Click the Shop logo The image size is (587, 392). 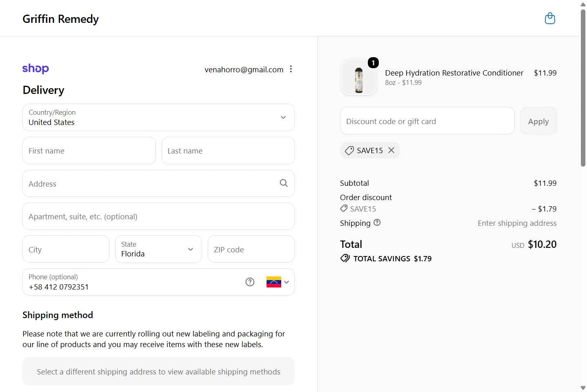(x=36, y=69)
